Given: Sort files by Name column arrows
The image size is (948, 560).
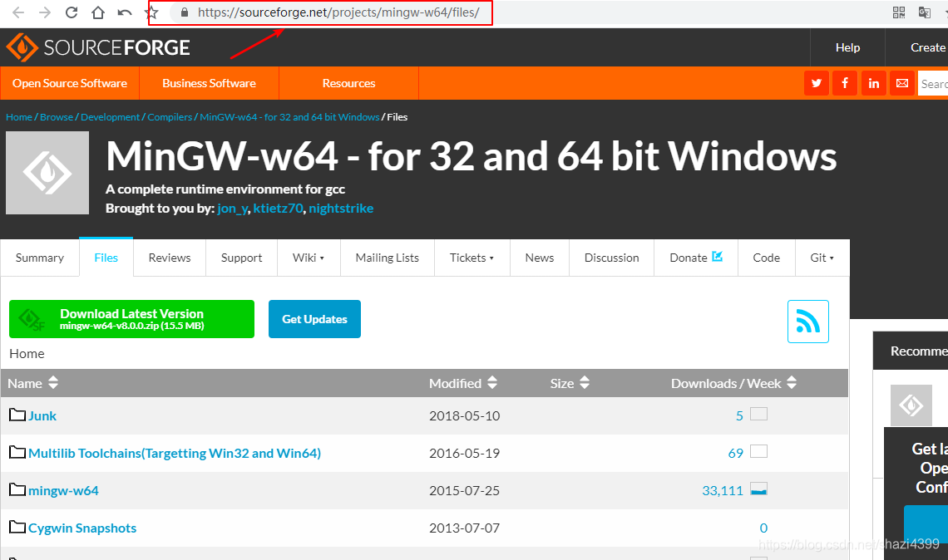Looking at the screenshot, I should pos(53,382).
